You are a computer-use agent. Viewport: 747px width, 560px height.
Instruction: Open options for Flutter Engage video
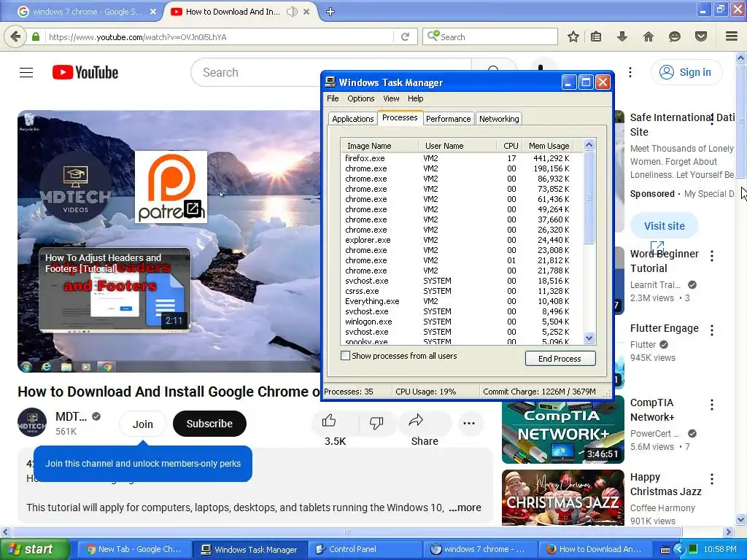click(712, 330)
